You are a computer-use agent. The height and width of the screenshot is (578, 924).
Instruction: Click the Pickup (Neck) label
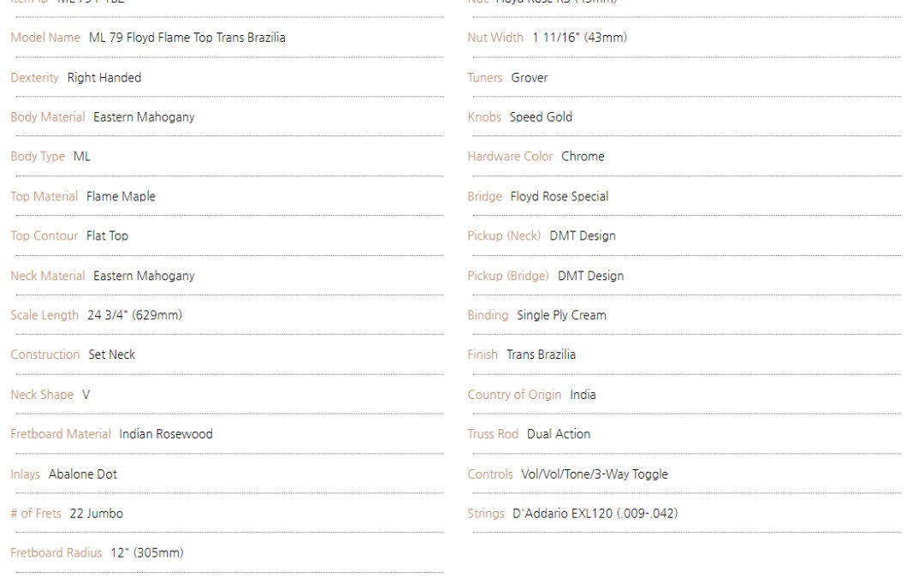[505, 236]
